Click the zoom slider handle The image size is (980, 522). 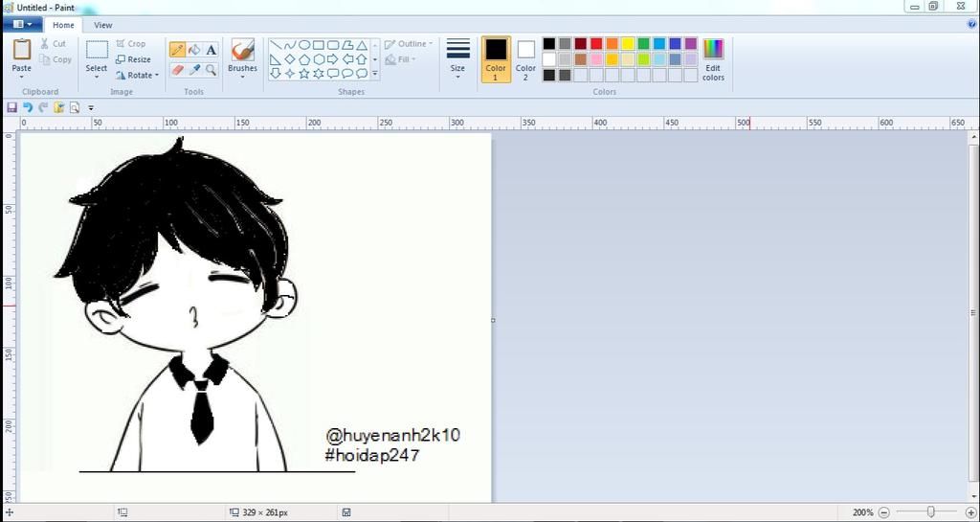pos(930,512)
